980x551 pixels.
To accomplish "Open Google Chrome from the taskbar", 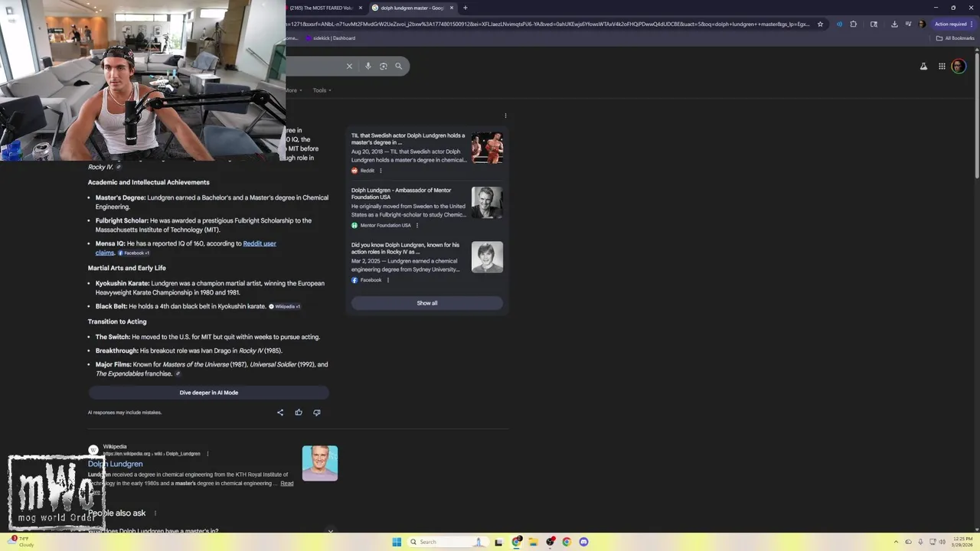I will tap(567, 542).
